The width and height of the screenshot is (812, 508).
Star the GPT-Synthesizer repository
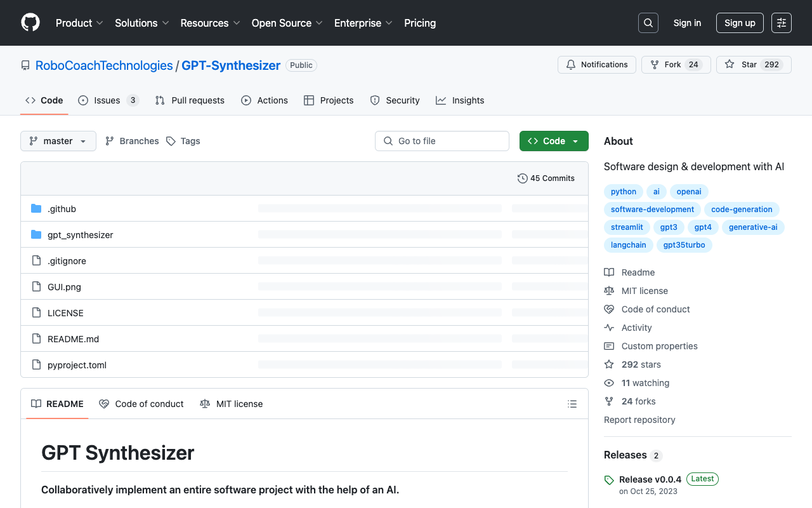(x=754, y=65)
